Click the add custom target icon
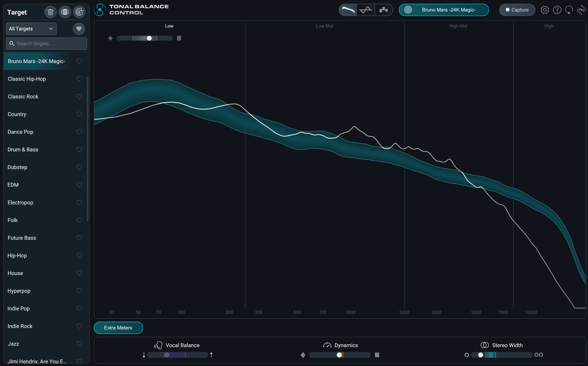 tap(80, 12)
